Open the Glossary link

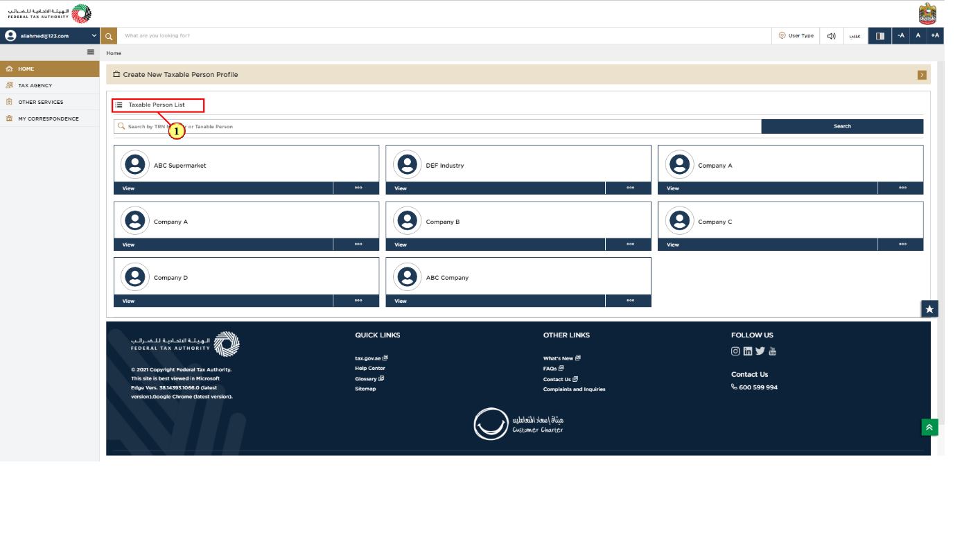click(x=369, y=379)
